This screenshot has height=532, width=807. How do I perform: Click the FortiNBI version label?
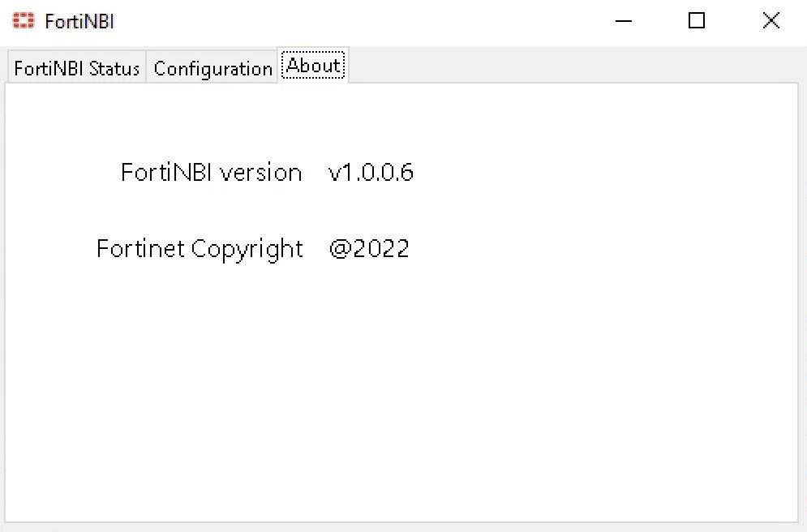tap(211, 172)
